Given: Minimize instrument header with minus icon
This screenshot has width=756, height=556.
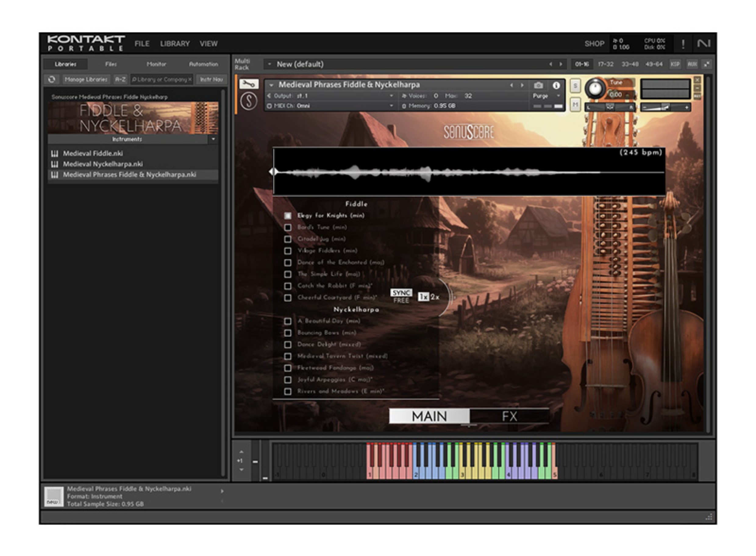Looking at the screenshot, I should click(697, 88).
